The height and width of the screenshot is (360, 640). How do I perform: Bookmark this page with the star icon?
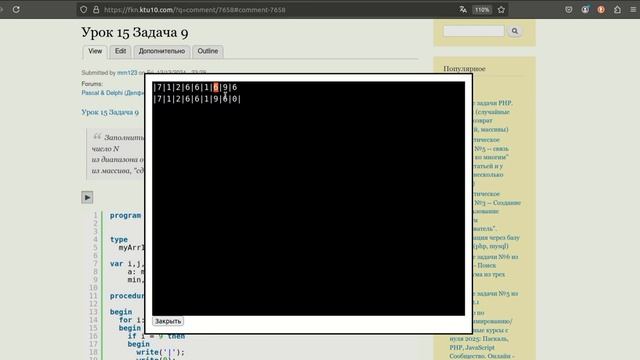click(501, 9)
